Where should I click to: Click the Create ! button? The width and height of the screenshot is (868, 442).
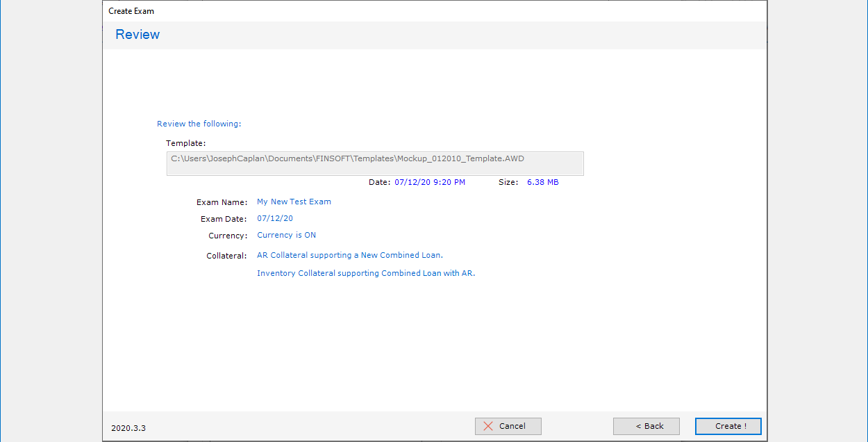click(728, 426)
